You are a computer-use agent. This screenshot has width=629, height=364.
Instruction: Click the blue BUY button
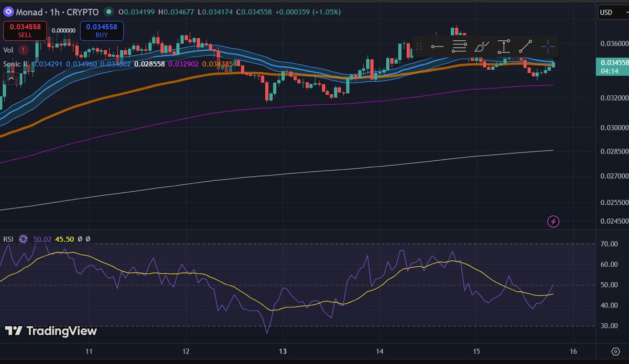[x=101, y=31]
